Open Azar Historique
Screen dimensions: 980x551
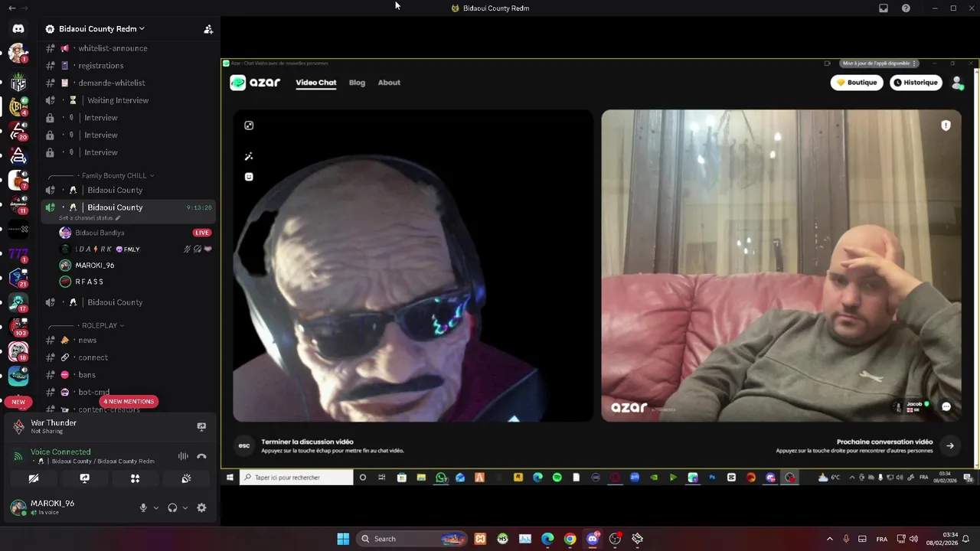(916, 83)
